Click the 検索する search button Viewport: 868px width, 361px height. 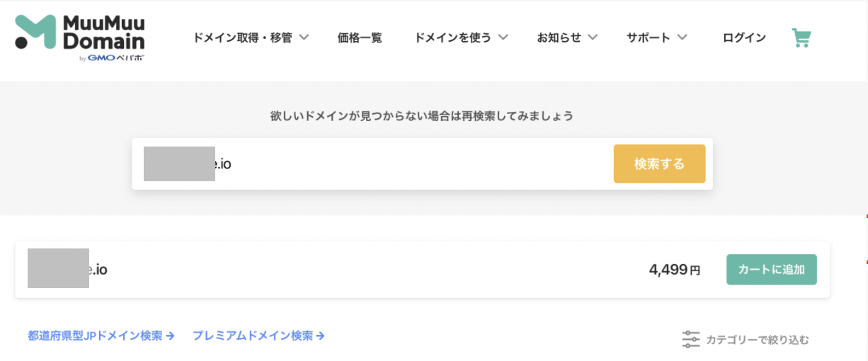659,164
